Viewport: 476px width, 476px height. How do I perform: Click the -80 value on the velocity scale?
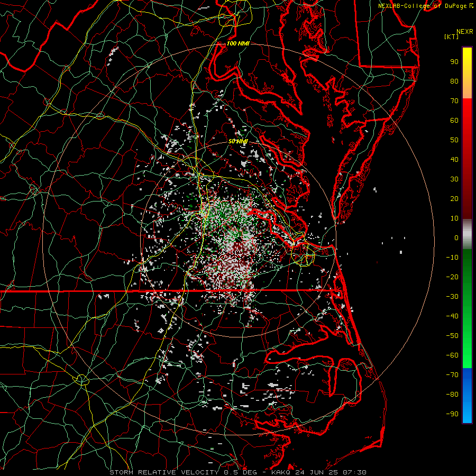coord(452,395)
